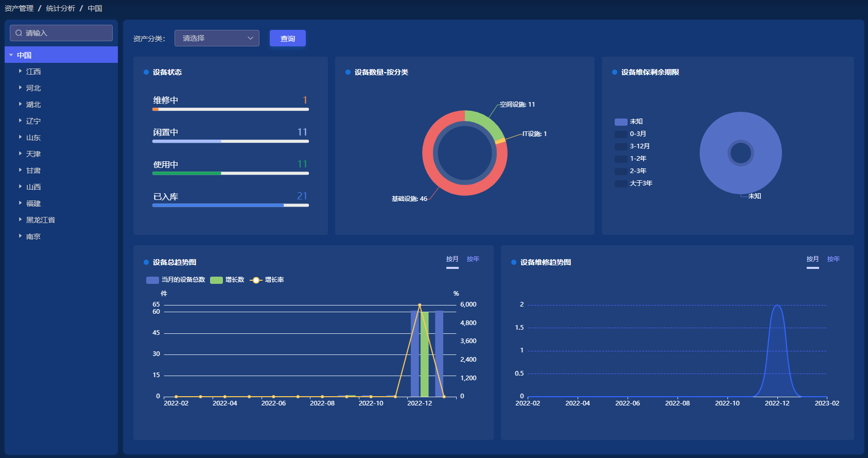The image size is (868, 458).
Task: Toggle the 增长率 line legend icon
Action: [x=256, y=280]
